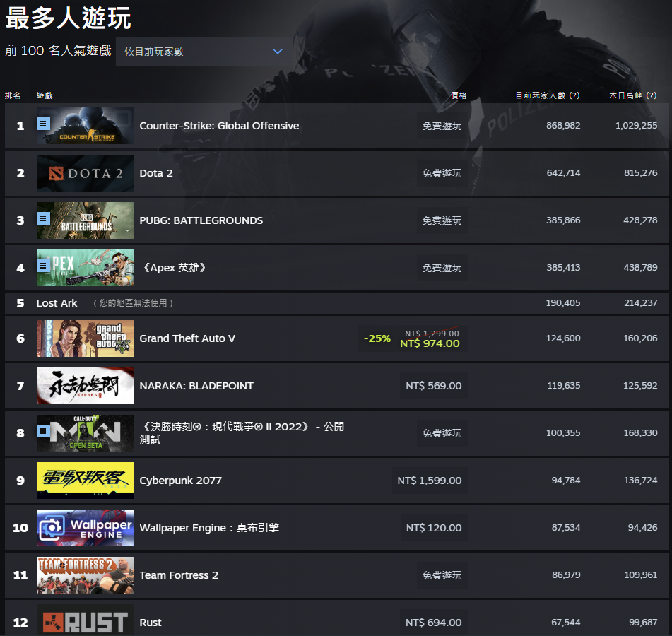Click peak value 136,724
Screen dimensions: 672x636
640,481
